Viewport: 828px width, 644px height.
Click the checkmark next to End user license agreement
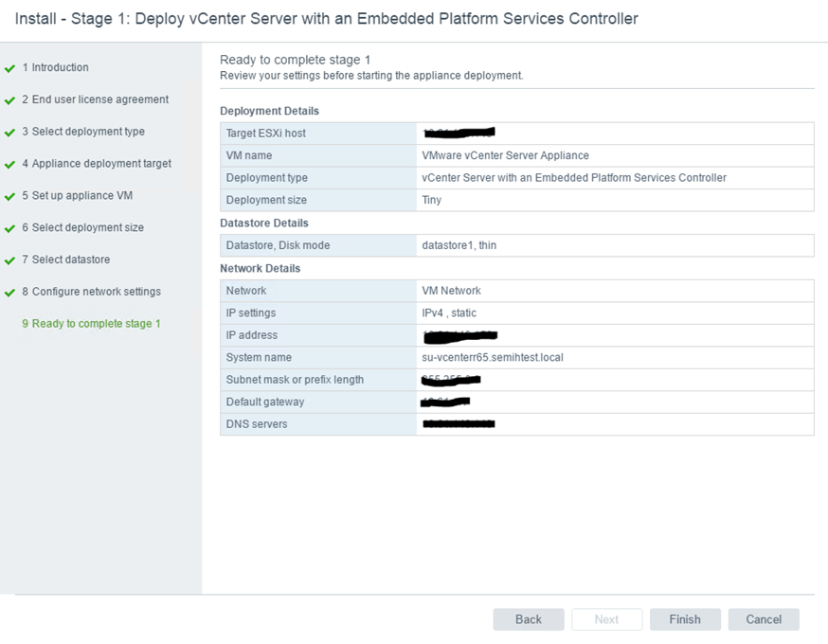coord(9,100)
